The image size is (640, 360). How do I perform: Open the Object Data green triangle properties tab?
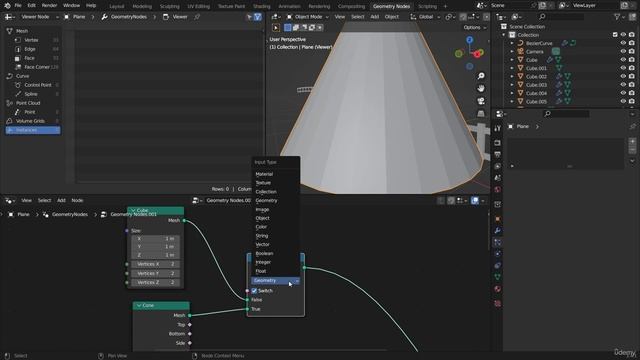497,277
